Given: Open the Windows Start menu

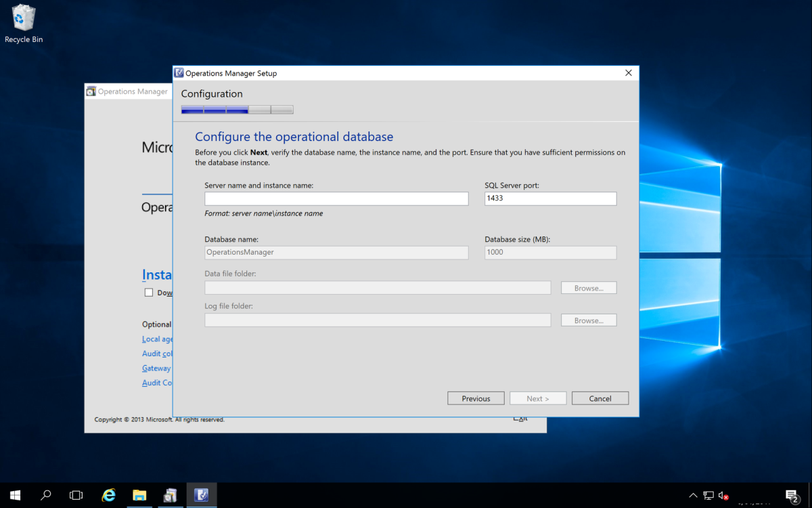Looking at the screenshot, I should 14,495.
